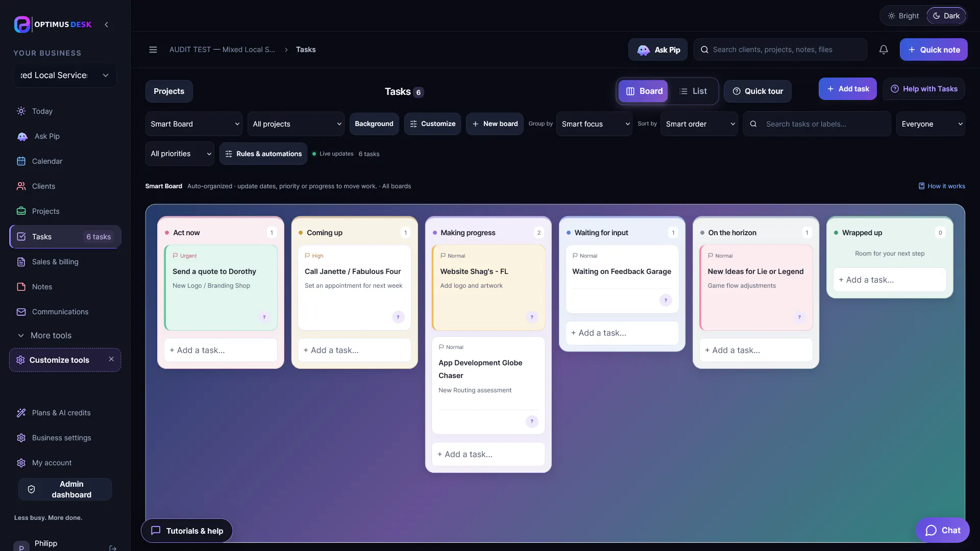Image resolution: width=980 pixels, height=551 pixels.
Task: Open Help with Tasks
Action: click(x=924, y=89)
